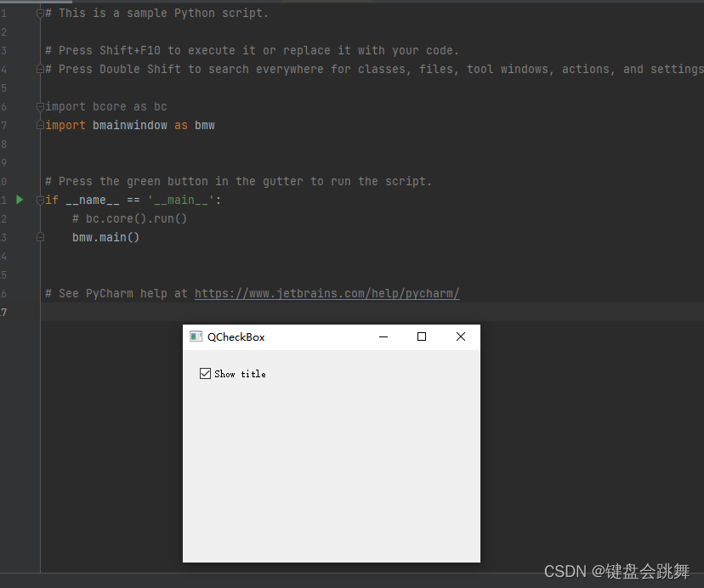Maximize the QCheckBox window
Image resolution: width=704 pixels, height=588 pixels.
pyautogui.click(x=421, y=336)
